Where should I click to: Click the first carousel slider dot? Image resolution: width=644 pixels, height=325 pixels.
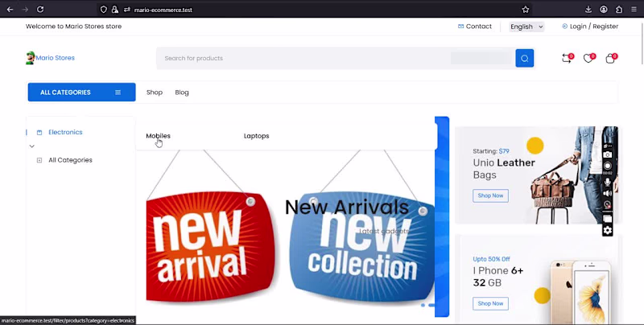(423, 305)
